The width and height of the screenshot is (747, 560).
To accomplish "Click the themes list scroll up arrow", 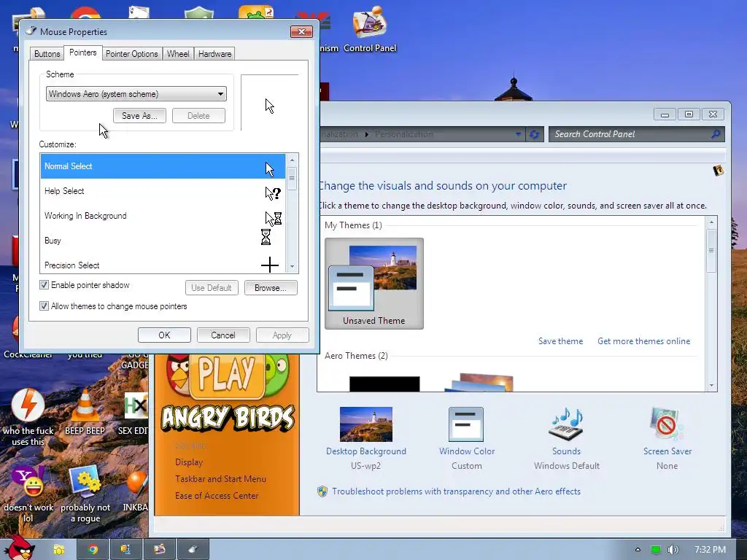I will pyautogui.click(x=711, y=222).
